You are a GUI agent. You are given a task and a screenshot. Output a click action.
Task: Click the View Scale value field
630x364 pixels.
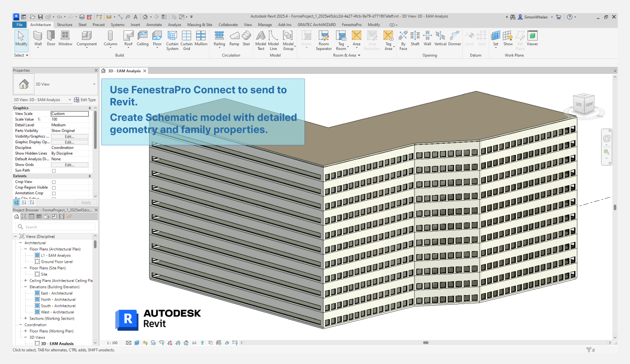70,114
